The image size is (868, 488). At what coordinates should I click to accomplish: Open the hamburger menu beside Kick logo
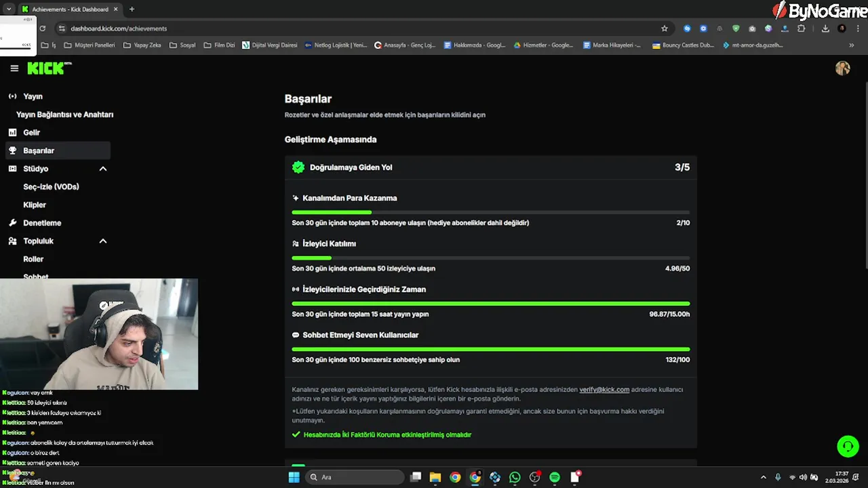pos(14,68)
